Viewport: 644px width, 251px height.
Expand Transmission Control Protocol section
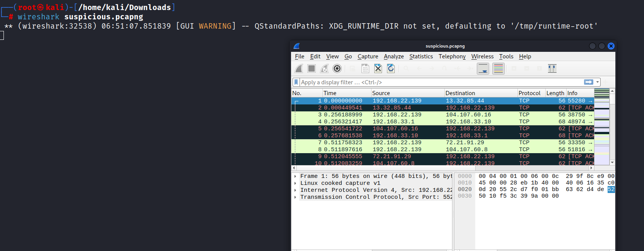(x=295, y=197)
